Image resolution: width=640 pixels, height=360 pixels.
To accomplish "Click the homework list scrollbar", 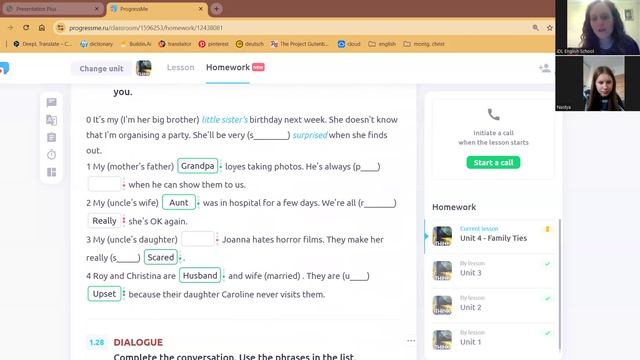I will (560, 284).
